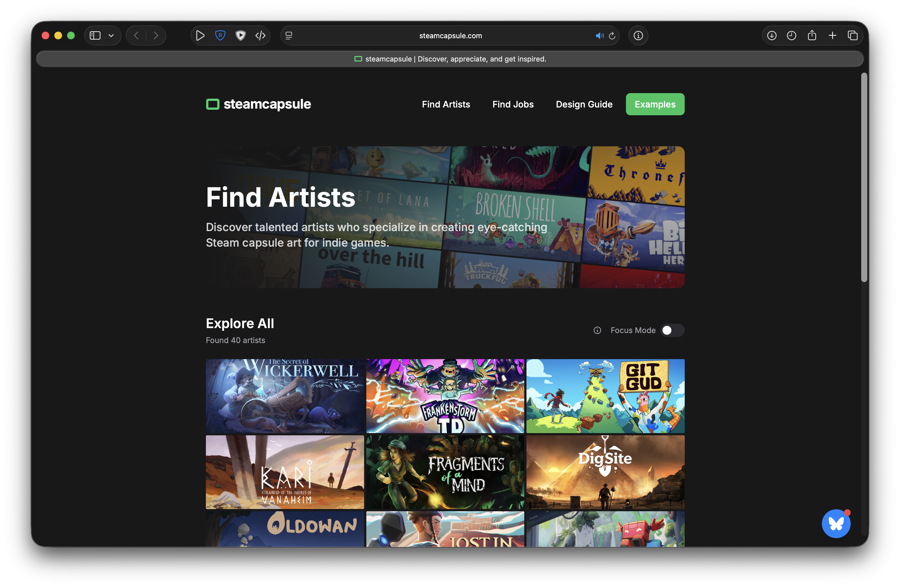Open the Kari Vanaheim capsule
This screenshot has height=588, width=900.
coord(285,472)
